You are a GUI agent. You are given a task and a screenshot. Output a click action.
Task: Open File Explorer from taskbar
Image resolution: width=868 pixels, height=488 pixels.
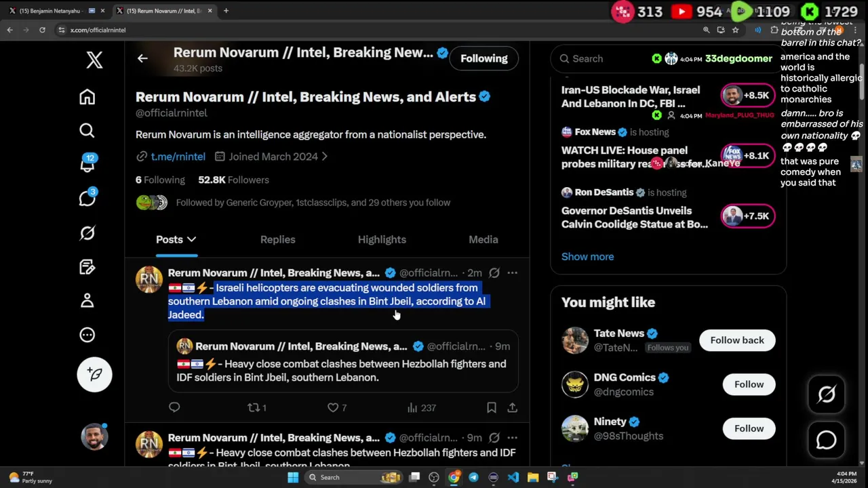coord(533,477)
